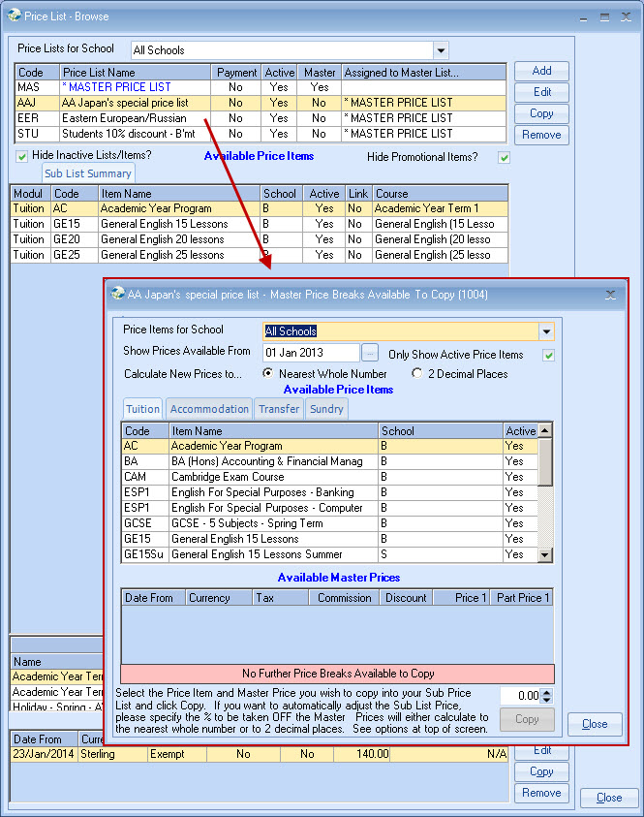The image size is (644, 817).
Task: Open the Price Items for School dropdown
Action: tap(546, 331)
